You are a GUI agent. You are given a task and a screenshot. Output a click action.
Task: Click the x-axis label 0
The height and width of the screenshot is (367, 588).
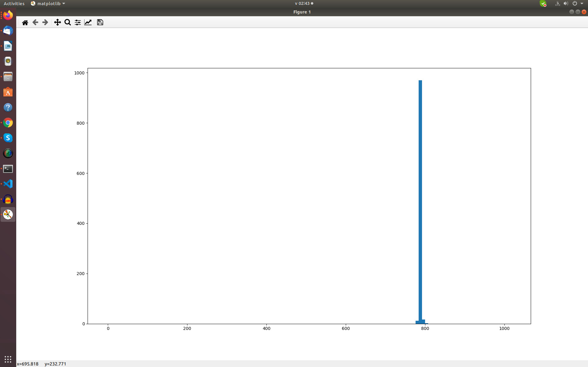(x=108, y=328)
